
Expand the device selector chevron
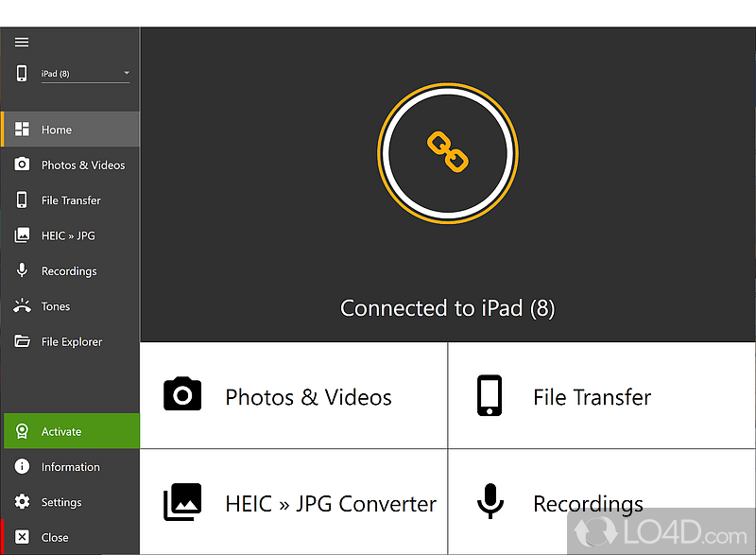[125, 73]
